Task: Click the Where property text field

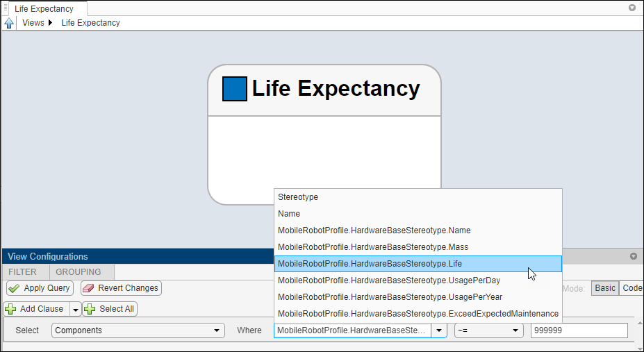Action: tap(352, 330)
